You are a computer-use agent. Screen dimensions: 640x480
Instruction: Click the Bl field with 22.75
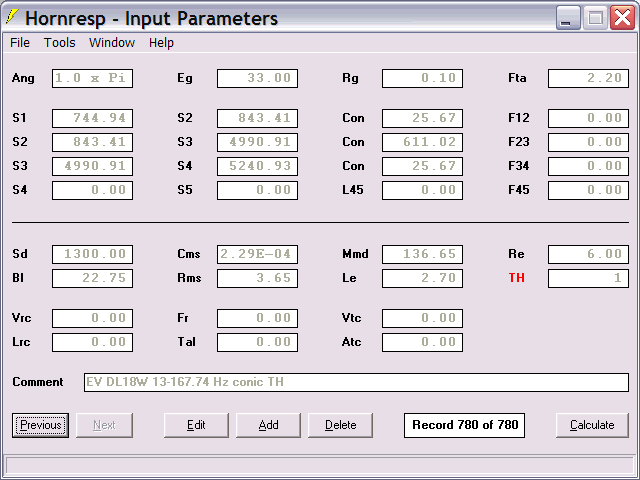point(92,279)
